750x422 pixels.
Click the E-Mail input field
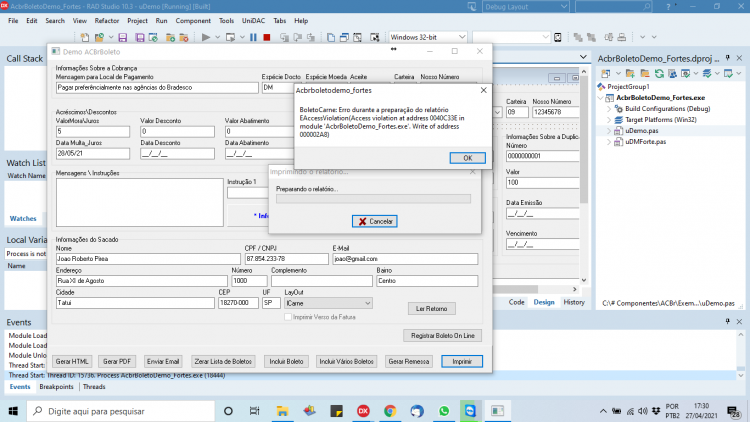[x=405, y=259]
